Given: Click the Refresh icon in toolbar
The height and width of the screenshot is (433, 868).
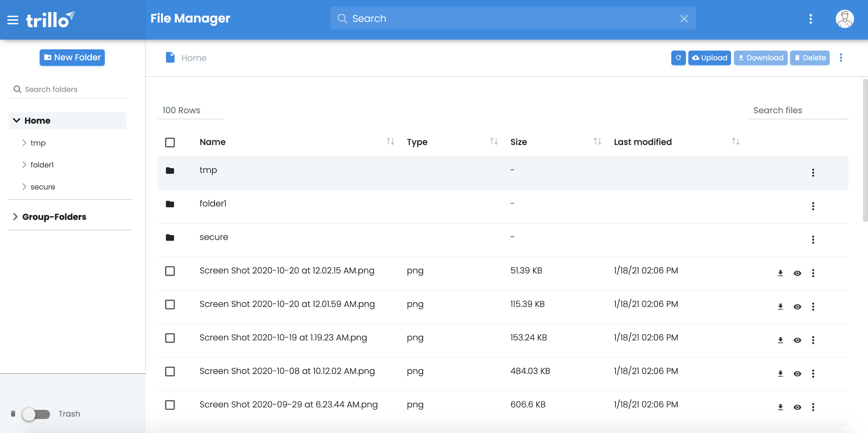Looking at the screenshot, I should point(678,58).
